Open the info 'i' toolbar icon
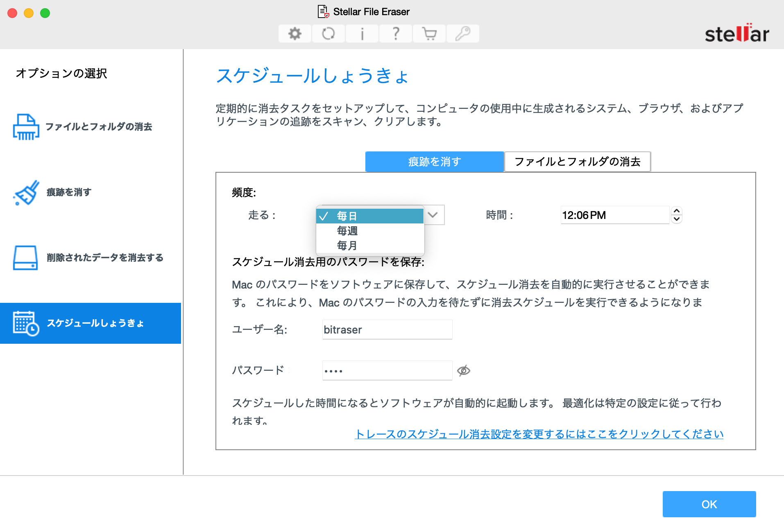Image resolution: width=784 pixels, height=532 pixels. 362,34
